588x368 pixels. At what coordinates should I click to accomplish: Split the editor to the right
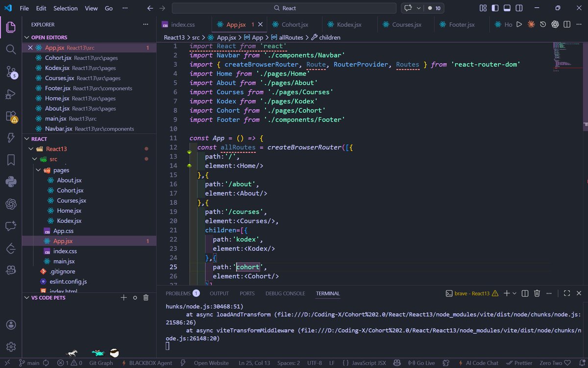click(x=567, y=25)
